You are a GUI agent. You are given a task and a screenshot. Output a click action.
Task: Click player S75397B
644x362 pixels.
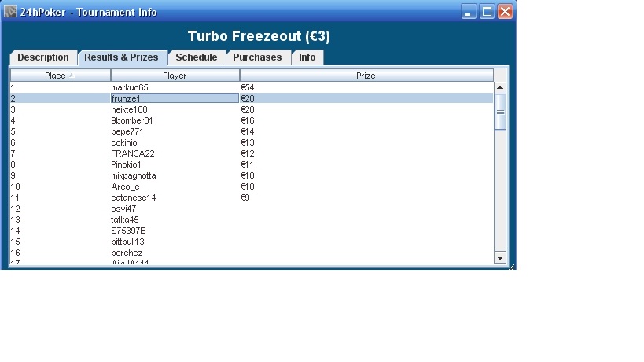[x=128, y=231]
